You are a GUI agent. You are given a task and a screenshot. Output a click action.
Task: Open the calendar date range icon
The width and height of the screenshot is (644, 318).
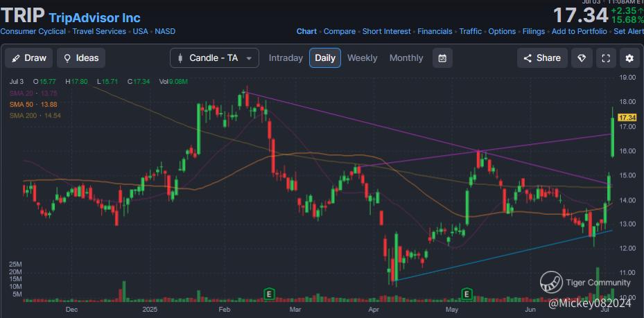[442, 58]
